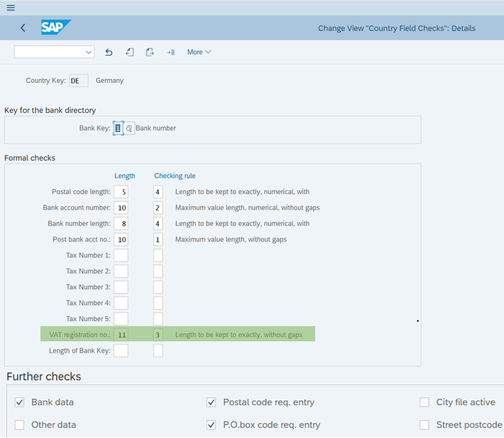Image resolution: width=504 pixels, height=438 pixels.
Task: Go to previous entry via toolbar icon
Action: tap(129, 52)
